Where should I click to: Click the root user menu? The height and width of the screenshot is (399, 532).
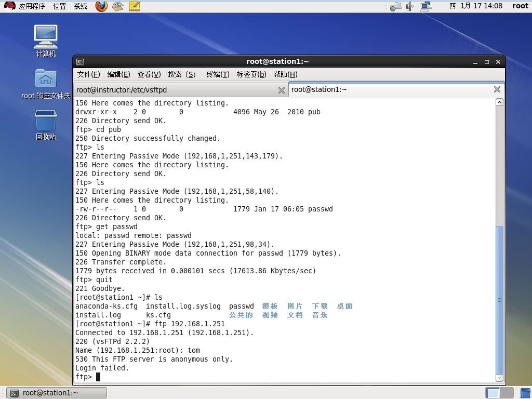[x=520, y=6]
